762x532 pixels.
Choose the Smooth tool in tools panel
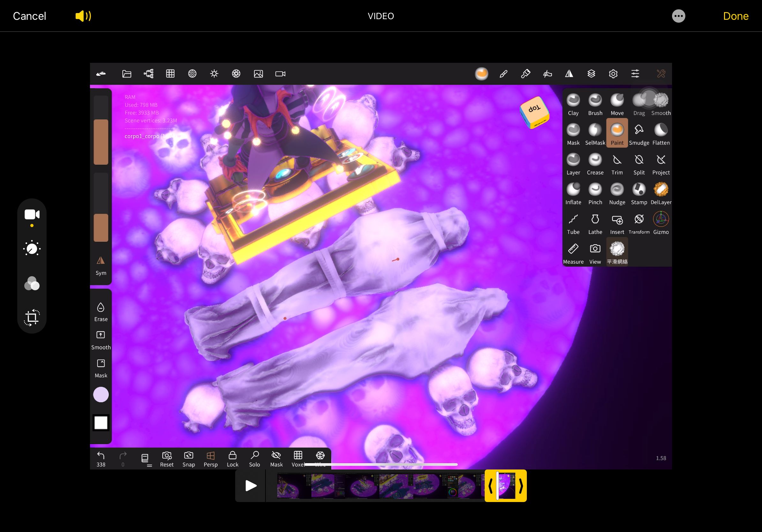661,104
